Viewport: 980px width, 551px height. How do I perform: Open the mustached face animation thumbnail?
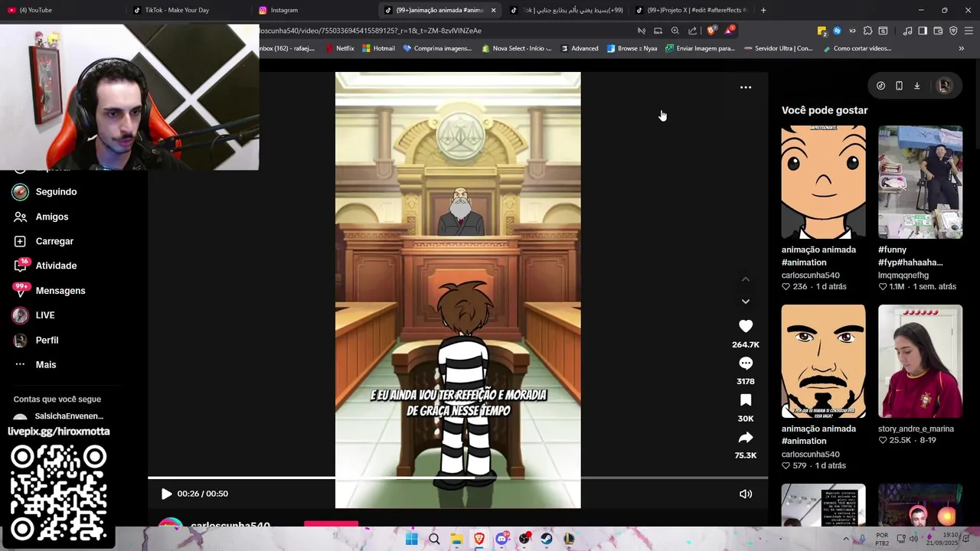(x=823, y=361)
